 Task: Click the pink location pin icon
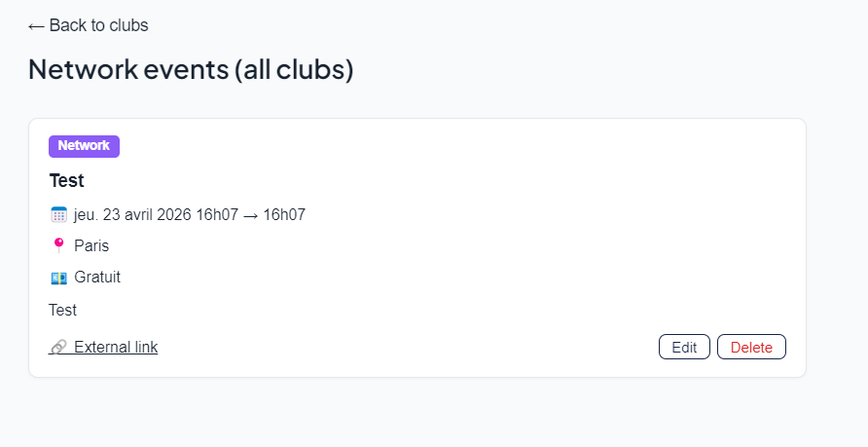[x=58, y=245]
